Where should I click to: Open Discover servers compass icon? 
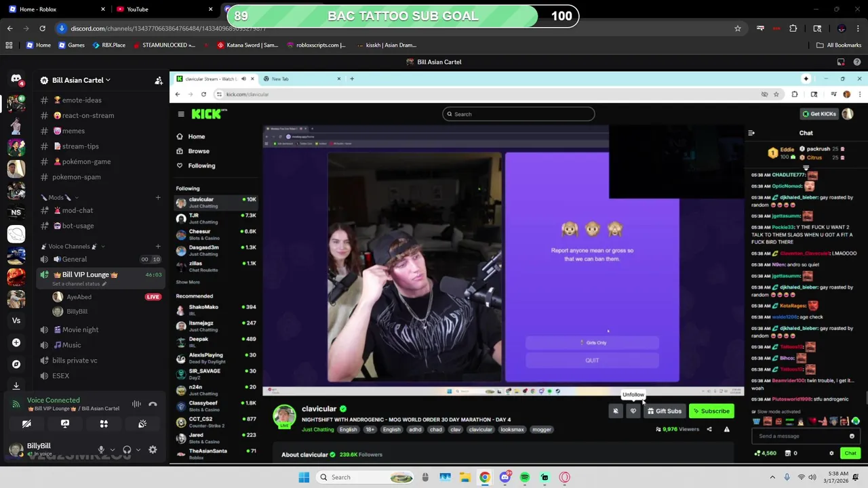[x=16, y=364]
